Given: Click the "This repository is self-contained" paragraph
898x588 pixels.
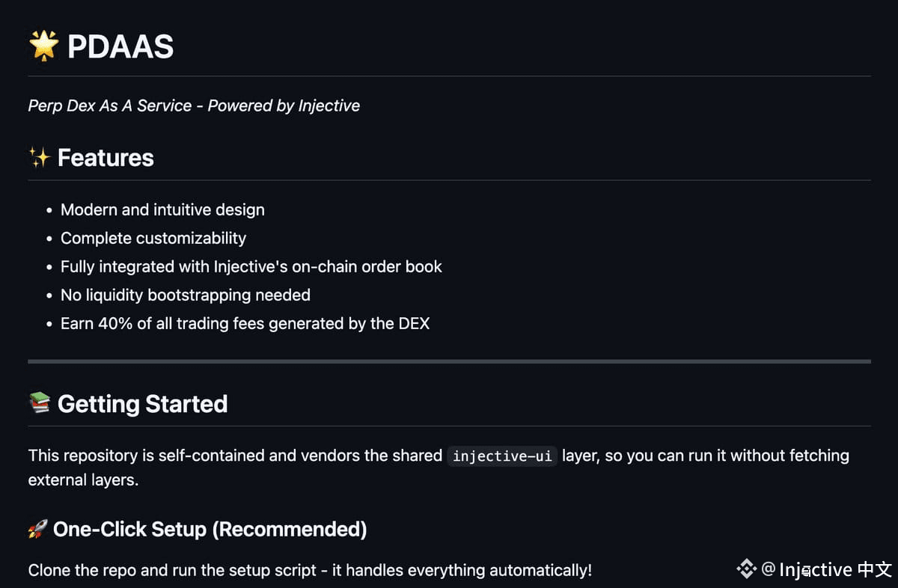Looking at the screenshot, I should [x=235, y=456].
